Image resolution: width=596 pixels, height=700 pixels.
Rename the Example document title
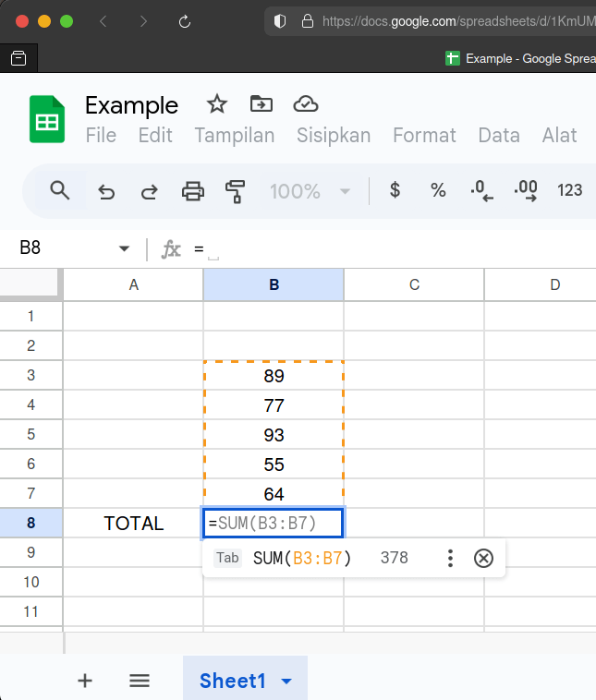tap(132, 106)
